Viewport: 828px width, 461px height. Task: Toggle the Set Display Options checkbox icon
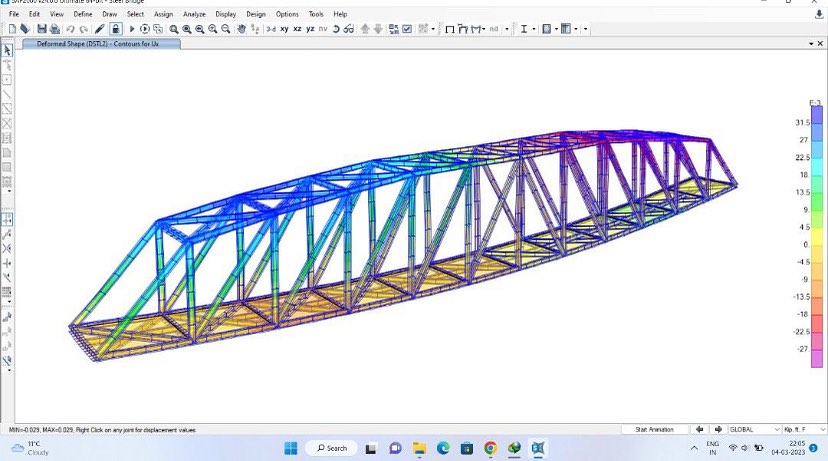click(407, 29)
